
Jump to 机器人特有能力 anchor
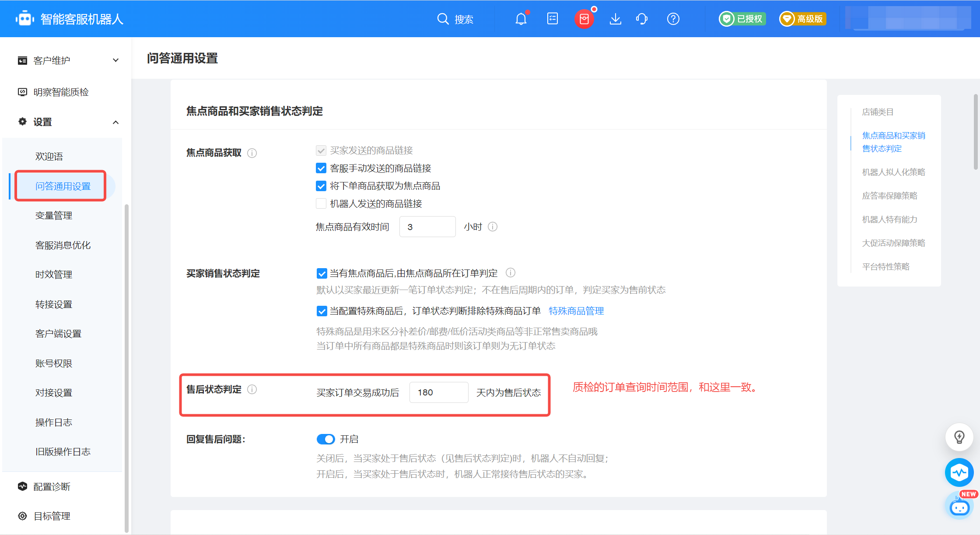tap(889, 220)
